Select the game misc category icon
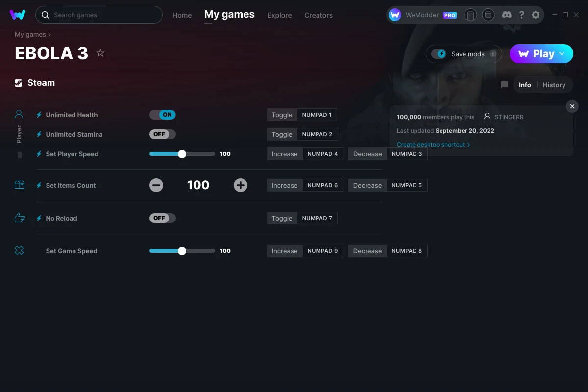Image resolution: width=588 pixels, height=392 pixels. (x=19, y=251)
